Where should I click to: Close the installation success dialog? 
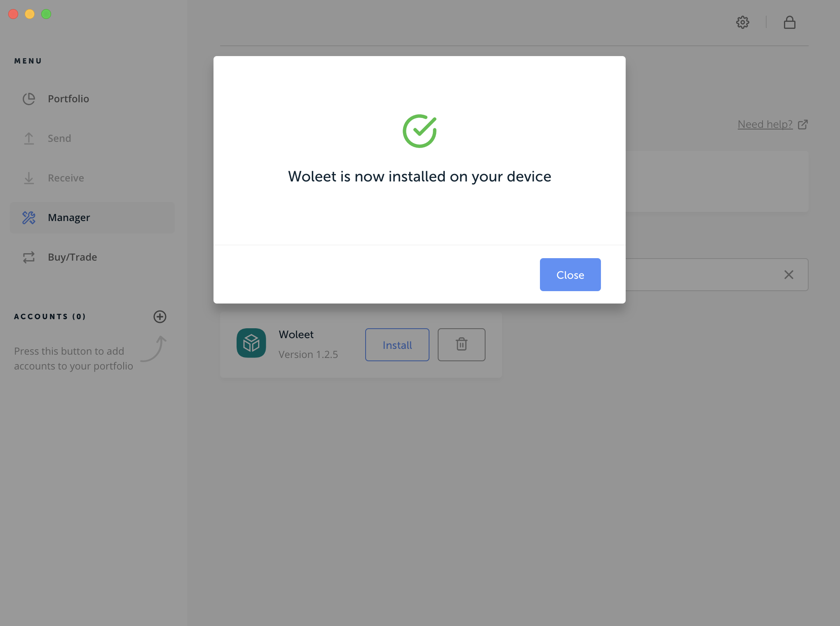coord(570,275)
